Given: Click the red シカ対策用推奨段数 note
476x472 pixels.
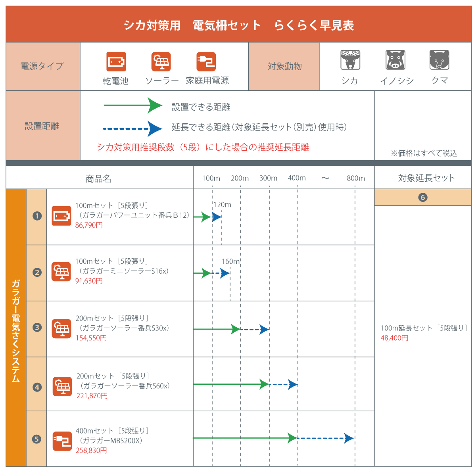Looking at the screenshot, I should tap(203, 147).
